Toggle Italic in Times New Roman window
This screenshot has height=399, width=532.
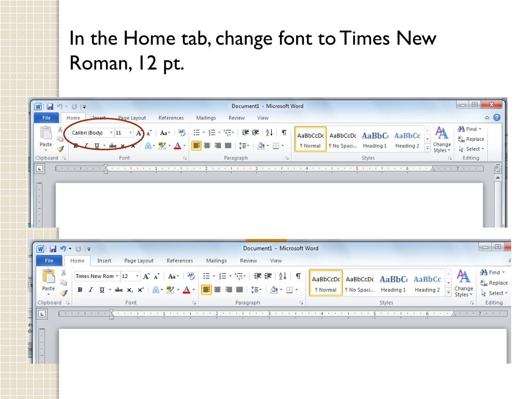(90, 290)
